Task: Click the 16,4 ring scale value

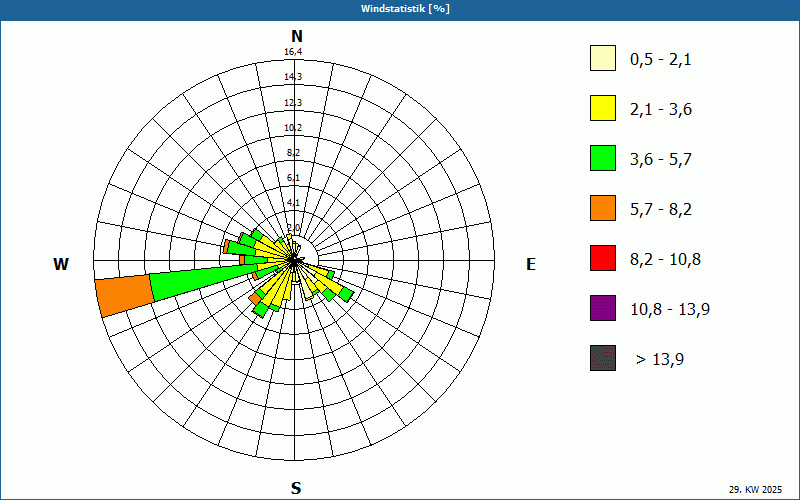Action: coord(293,52)
